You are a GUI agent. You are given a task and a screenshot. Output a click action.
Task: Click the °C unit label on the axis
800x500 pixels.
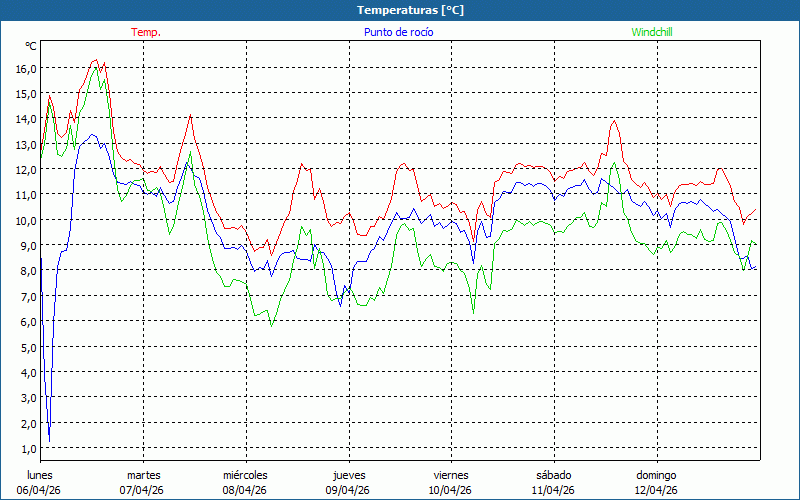[31, 46]
